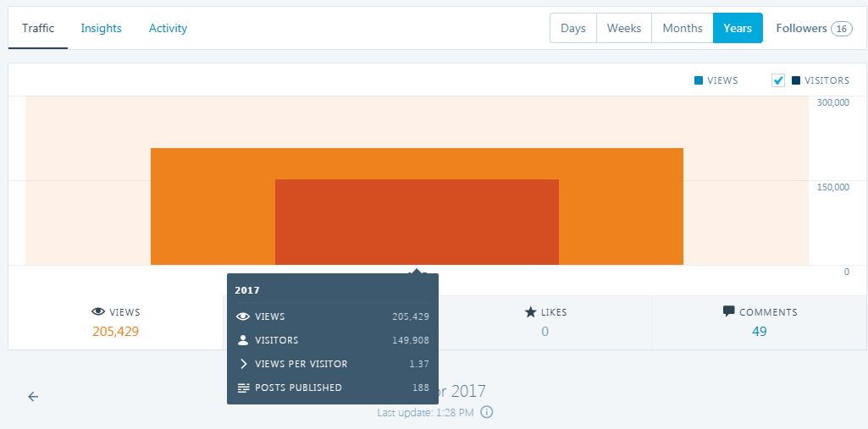Select the VIEWS summary tab label
The image size is (868, 429).
(124, 312)
